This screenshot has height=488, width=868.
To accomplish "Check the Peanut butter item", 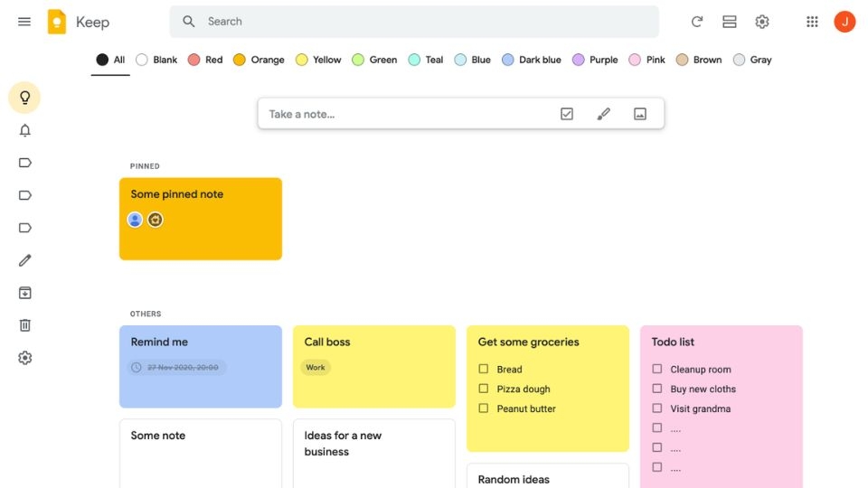I will click(x=483, y=408).
